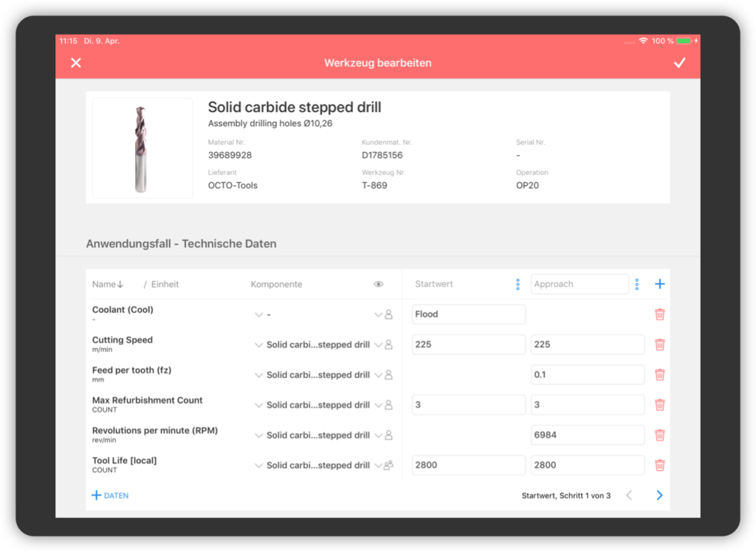Image resolution: width=756 pixels, height=552 pixels.
Task: Click the + DATEN button
Action: (x=110, y=496)
